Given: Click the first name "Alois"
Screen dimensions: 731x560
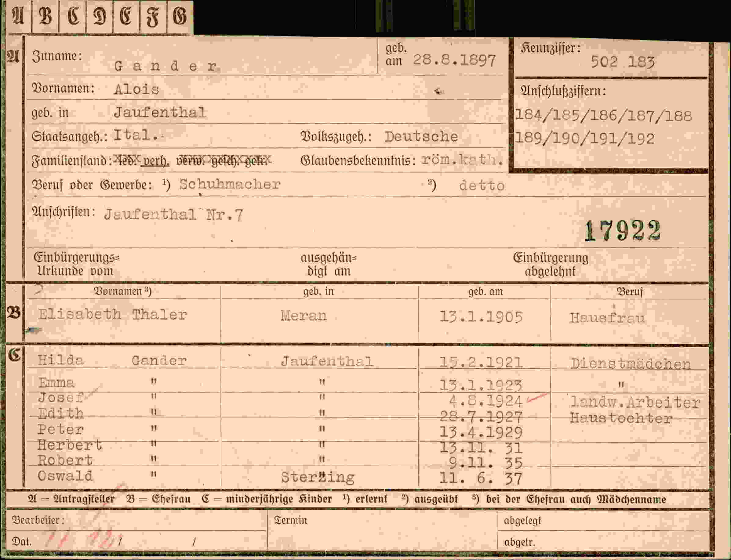Looking at the screenshot, I should [136, 89].
